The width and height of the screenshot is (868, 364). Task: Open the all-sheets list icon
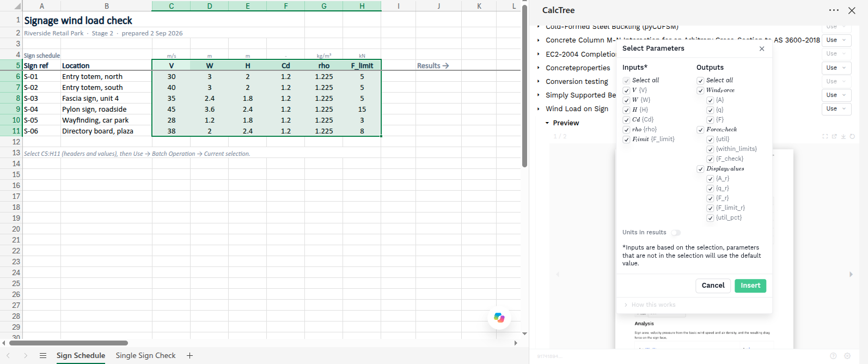coord(43,355)
